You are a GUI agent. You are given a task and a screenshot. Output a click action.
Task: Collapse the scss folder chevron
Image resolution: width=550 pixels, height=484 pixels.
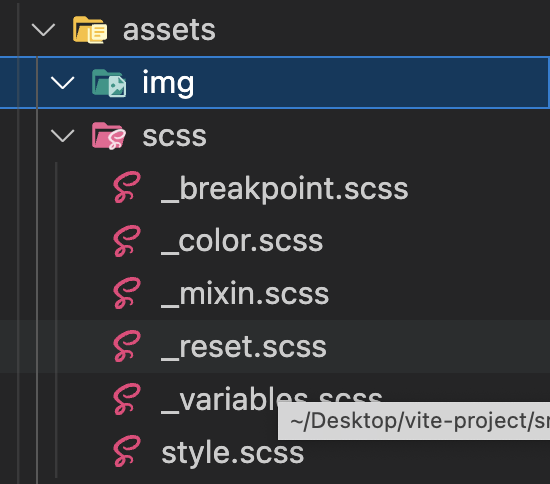tap(62, 136)
